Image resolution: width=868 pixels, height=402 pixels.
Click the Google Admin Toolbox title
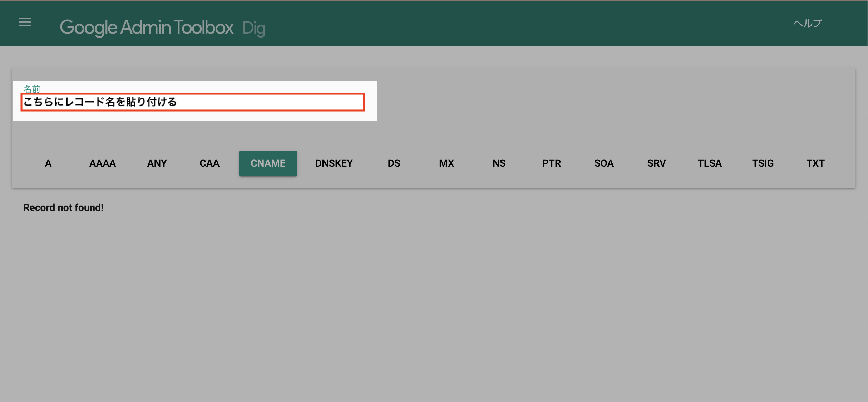(x=147, y=28)
